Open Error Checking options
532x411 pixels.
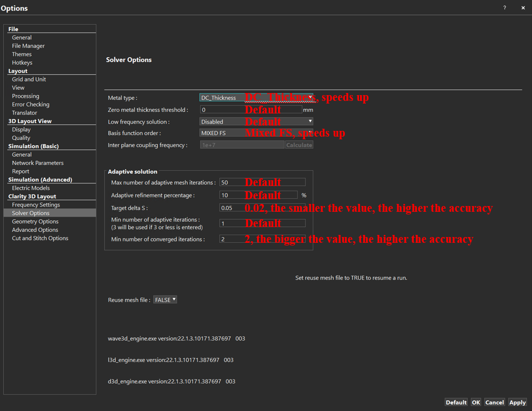[30, 105]
